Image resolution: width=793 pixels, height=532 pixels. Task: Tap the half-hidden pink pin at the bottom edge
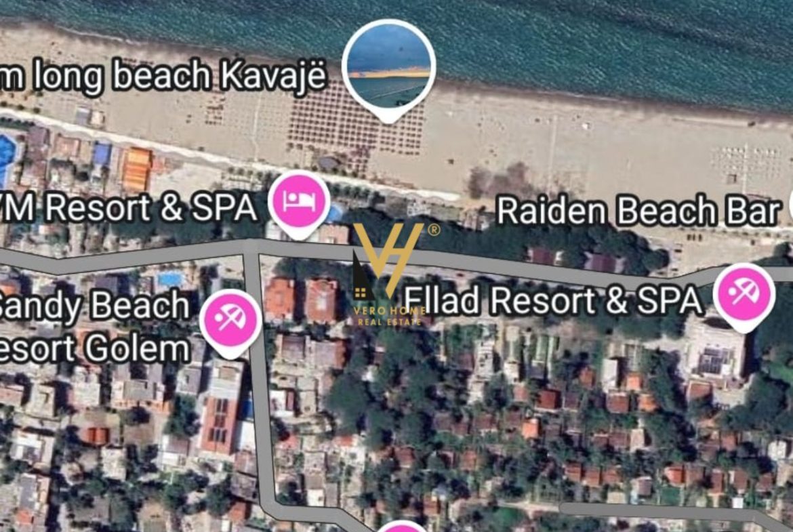pos(403,527)
